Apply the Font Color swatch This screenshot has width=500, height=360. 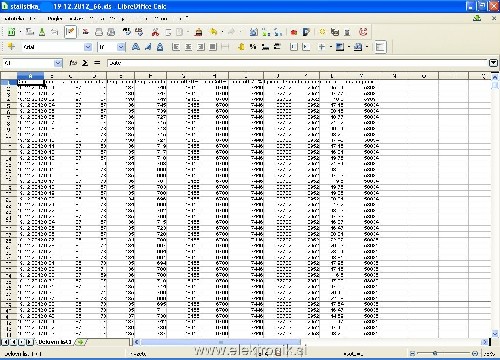coord(358,47)
